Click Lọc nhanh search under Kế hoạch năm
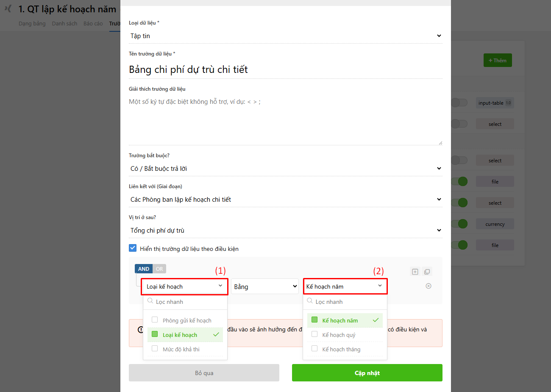The height and width of the screenshot is (392, 551). (x=345, y=302)
